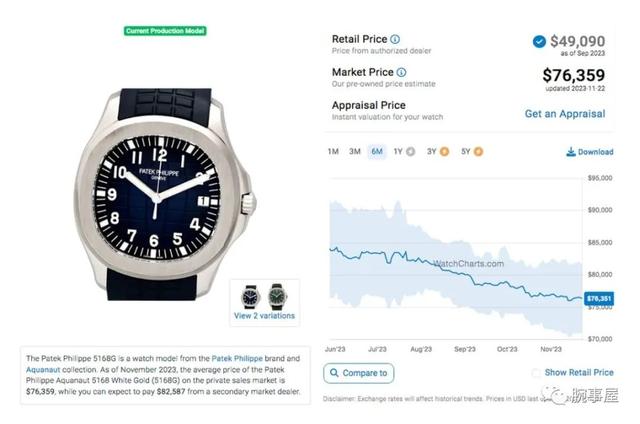Click the green-dial watch variation thumbnail
Viewport: 640px width, 424px height.
tap(276, 295)
